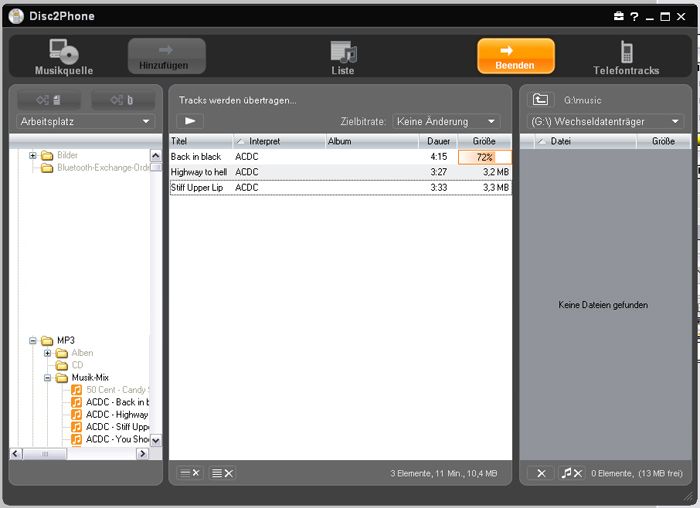Sort by Interpret column header
The width and height of the screenshot is (700, 508).
[279, 141]
